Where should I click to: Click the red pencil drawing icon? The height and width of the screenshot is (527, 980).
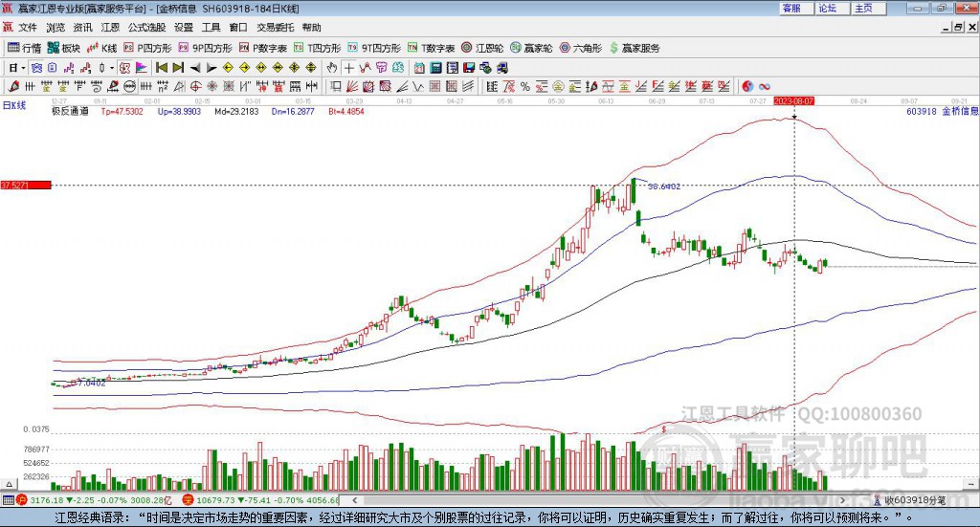[x=13, y=86]
